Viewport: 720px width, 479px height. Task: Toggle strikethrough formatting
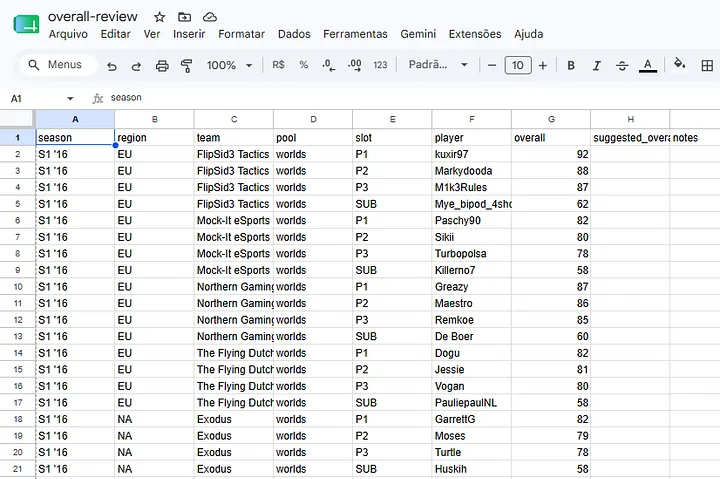pos(622,65)
